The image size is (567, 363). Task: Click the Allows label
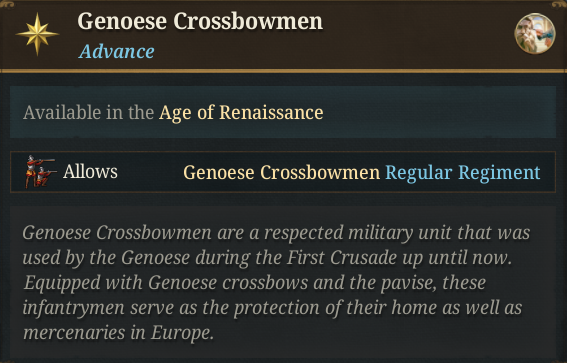[x=90, y=171]
